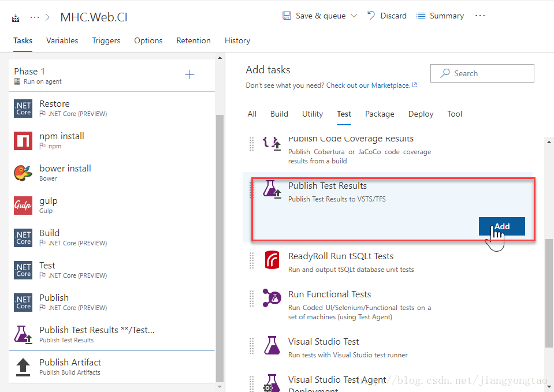The width and height of the screenshot is (554, 392).
Task: Click the Save & queue disk icon
Action: [x=287, y=16]
